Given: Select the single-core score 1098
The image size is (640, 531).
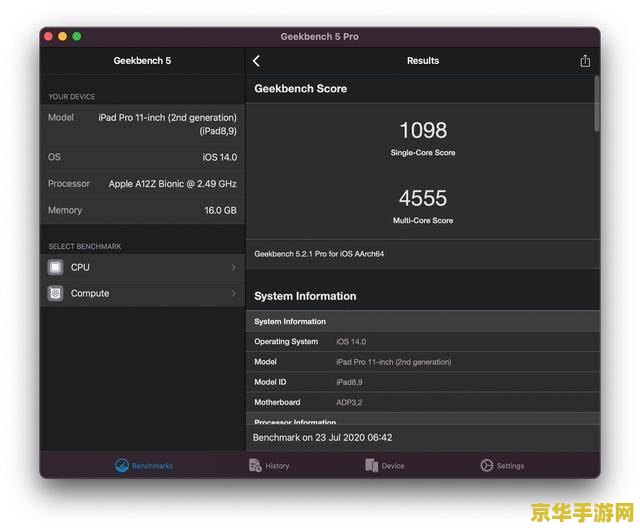Looking at the screenshot, I should point(423,131).
